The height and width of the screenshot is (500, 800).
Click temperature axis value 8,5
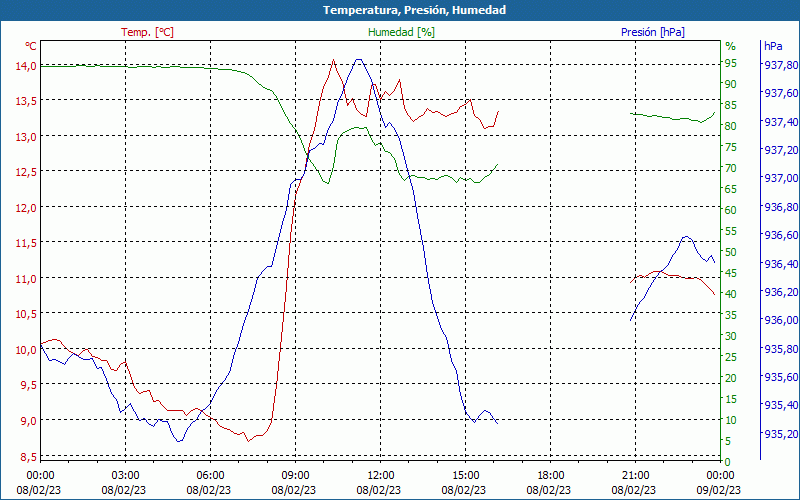coord(30,457)
